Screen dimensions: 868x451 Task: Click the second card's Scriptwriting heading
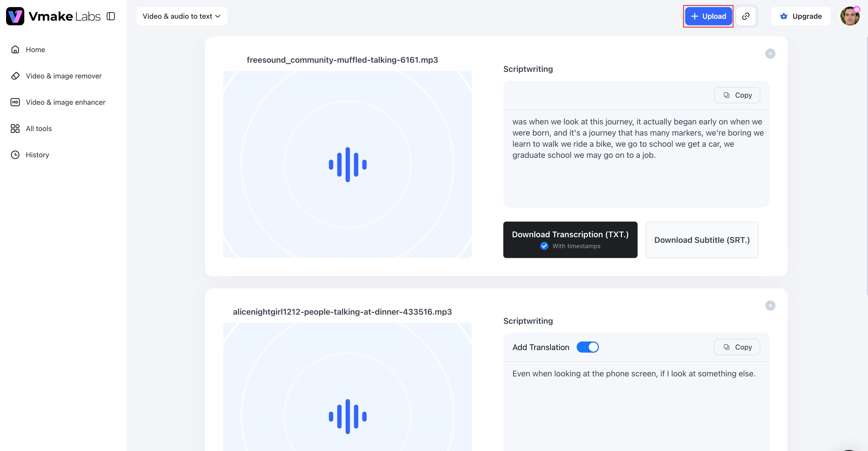coord(528,321)
